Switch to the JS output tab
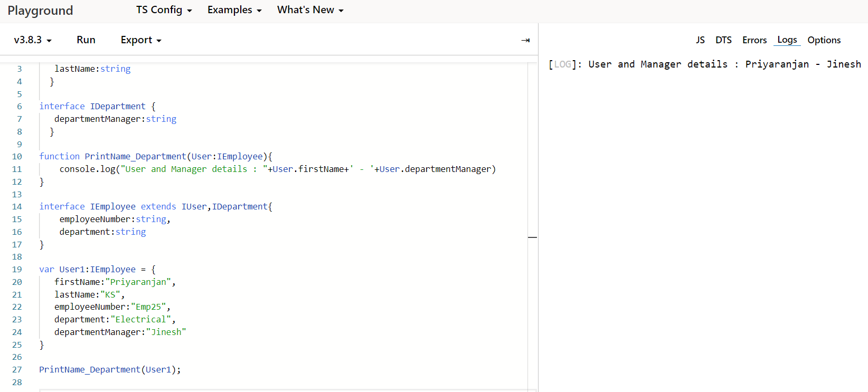Viewport: 868px width, 392px height. click(700, 40)
